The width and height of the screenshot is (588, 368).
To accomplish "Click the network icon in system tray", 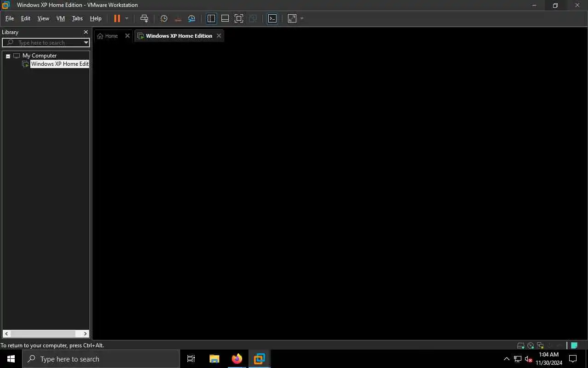I will (x=518, y=359).
